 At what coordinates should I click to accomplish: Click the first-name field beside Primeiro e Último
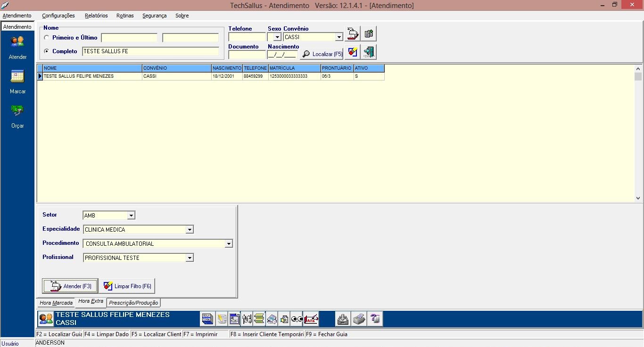click(129, 38)
